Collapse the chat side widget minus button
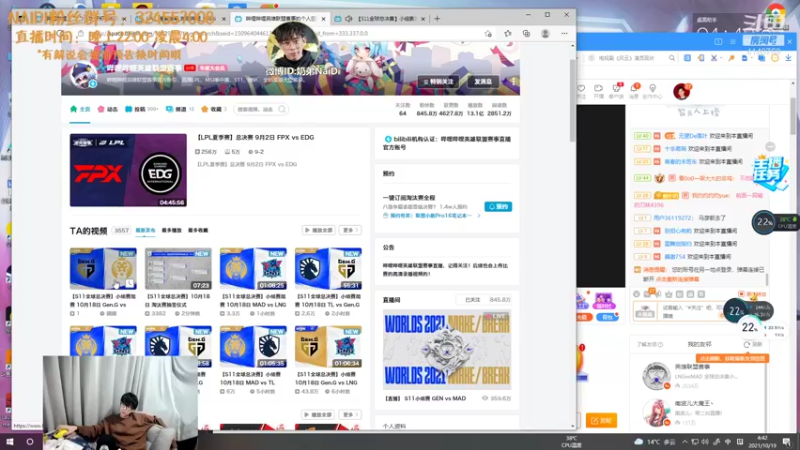Image resolution: width=800 pixels, height=450 pixels. coord(770,147)
